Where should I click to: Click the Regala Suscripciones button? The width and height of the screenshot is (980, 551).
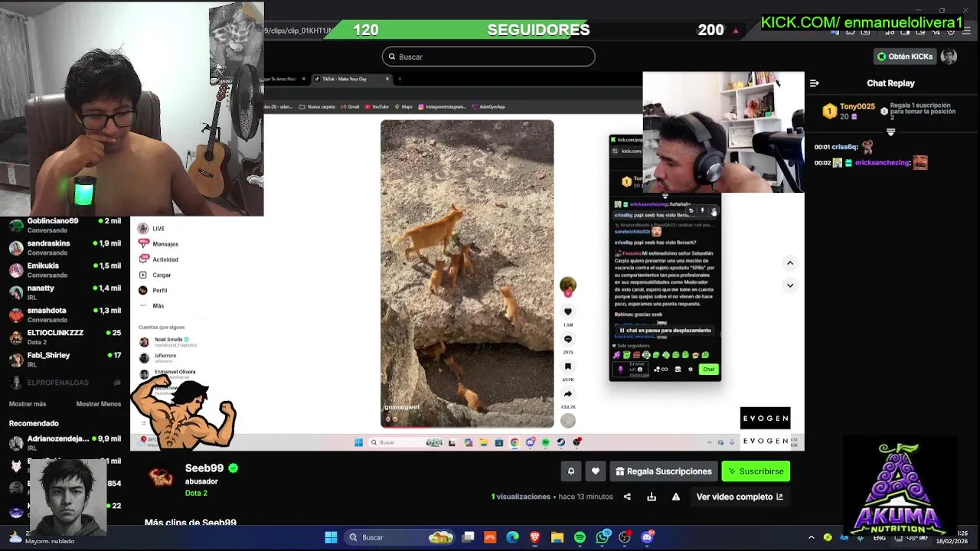(x=664, y=471)
